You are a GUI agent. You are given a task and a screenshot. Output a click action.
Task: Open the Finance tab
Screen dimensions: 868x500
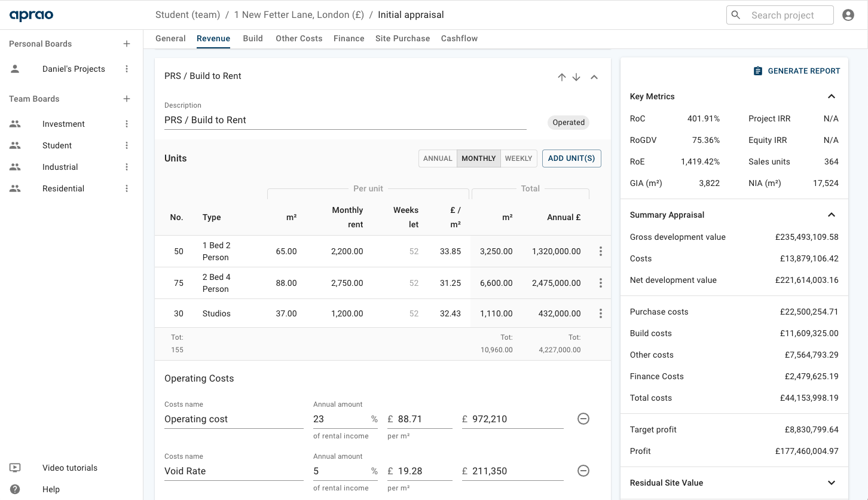click(349, 38)
